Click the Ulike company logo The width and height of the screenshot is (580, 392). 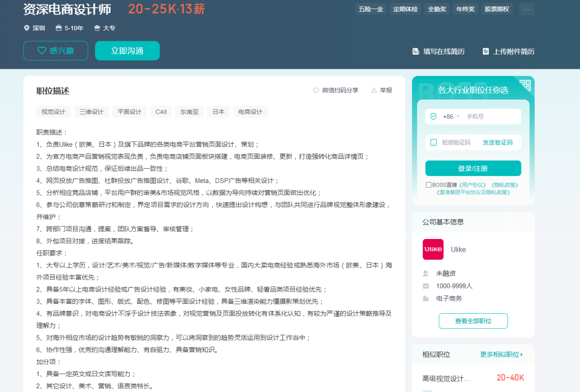[x=433, y=249]
